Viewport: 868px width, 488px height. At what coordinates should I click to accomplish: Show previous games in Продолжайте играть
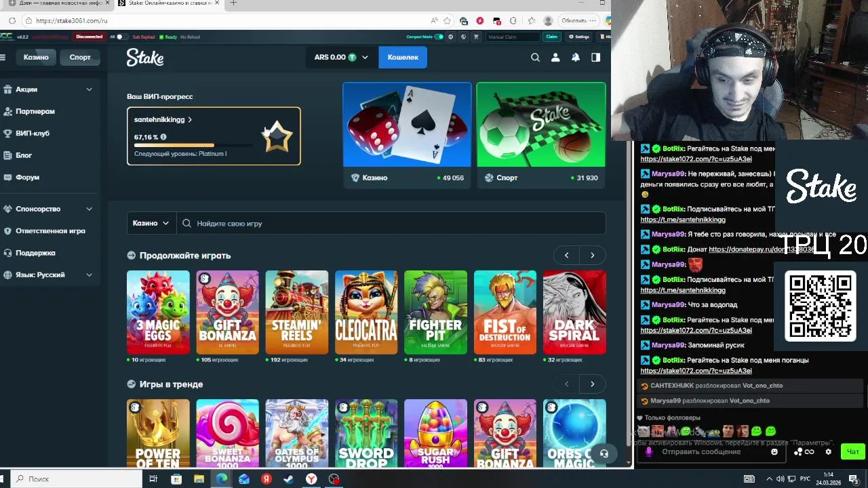(x=567, y=256)
